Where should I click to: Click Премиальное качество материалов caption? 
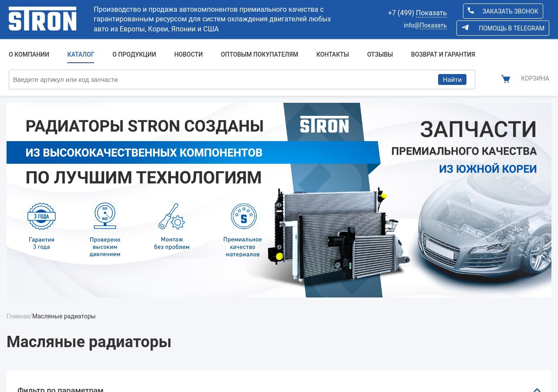242,247
